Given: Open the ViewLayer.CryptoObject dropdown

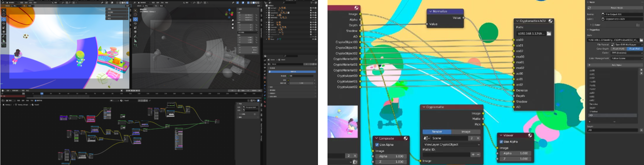Looking at the screenshot, I should (451, 144).
